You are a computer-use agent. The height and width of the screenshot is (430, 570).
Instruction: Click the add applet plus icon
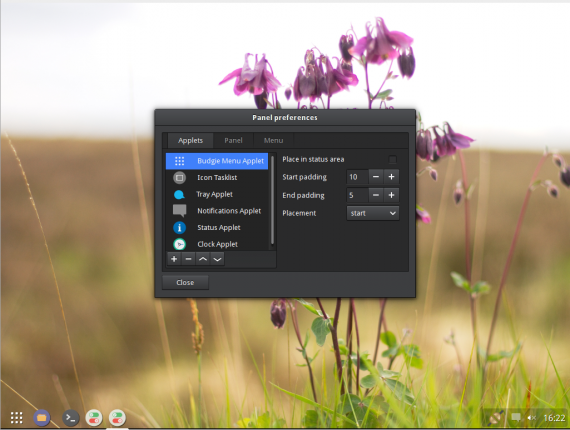[x=174, y=259]
